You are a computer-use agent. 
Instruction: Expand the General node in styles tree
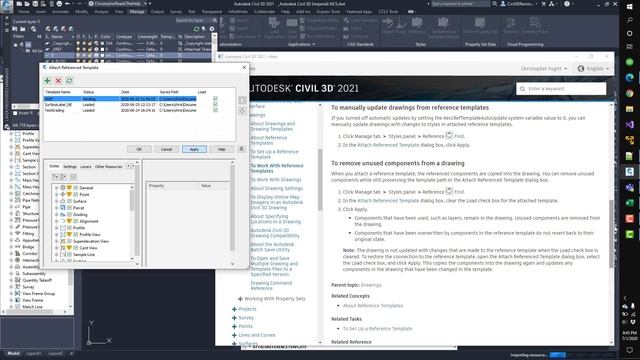pos(56,188)
